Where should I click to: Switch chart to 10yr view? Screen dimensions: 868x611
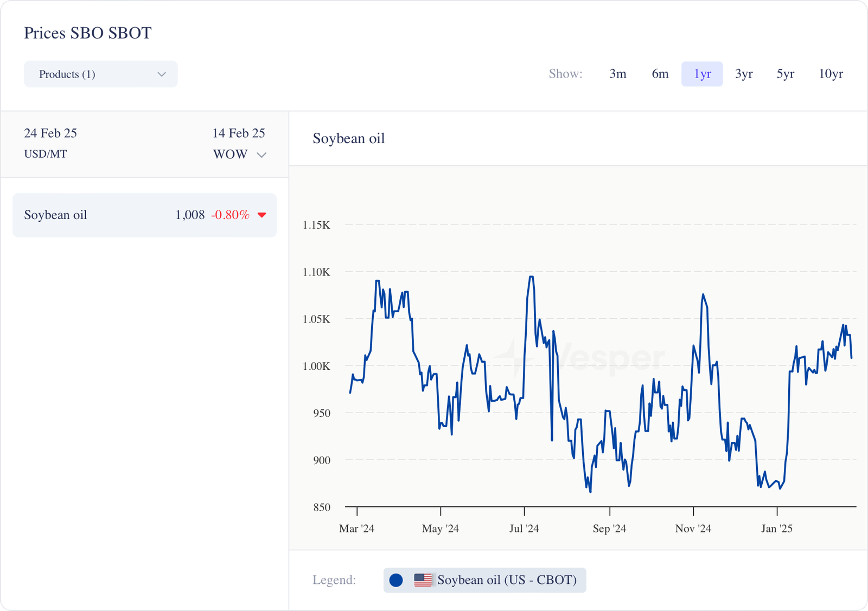point(830,74)
